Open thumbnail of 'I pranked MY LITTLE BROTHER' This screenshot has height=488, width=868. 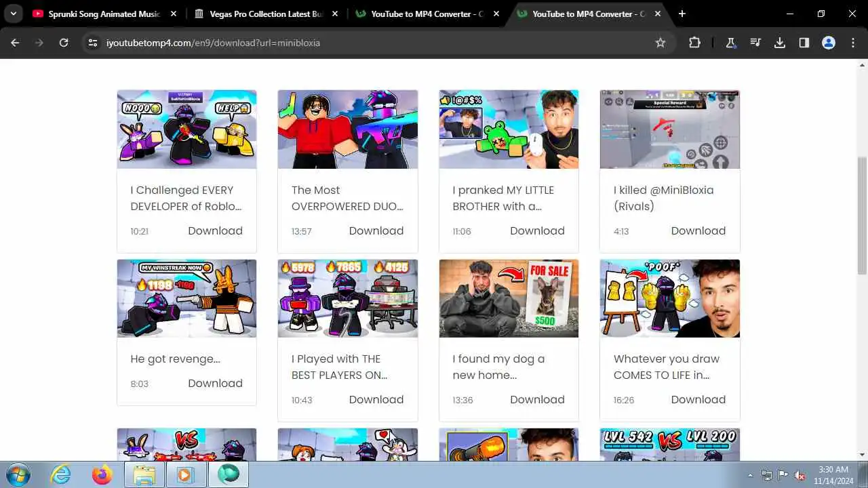click(509, 129)
